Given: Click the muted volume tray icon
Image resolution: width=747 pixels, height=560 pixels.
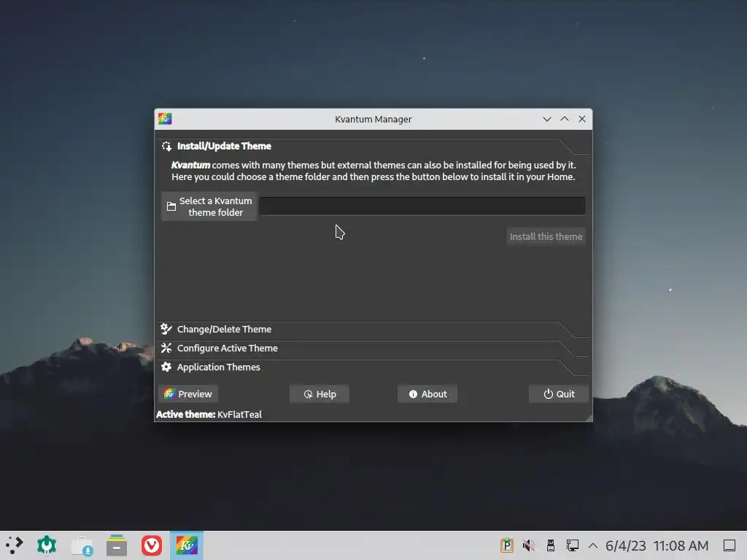Looking at the screenshot, I should [529, 545].
